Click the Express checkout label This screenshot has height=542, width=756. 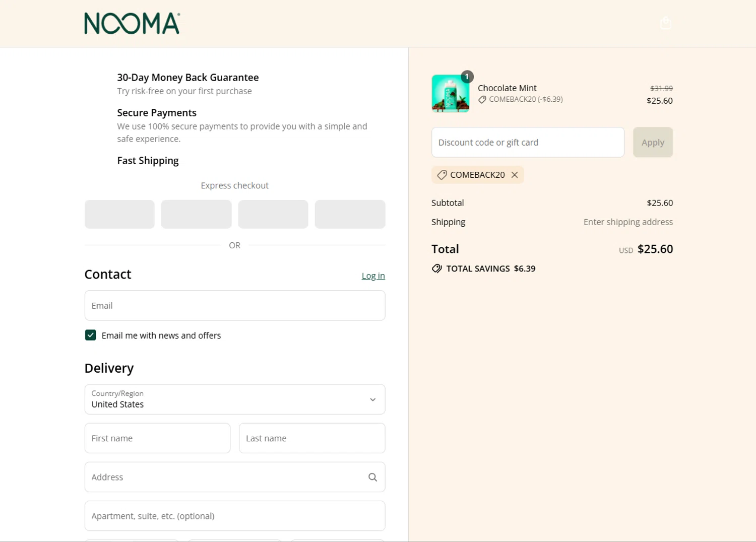click(235, 185)
